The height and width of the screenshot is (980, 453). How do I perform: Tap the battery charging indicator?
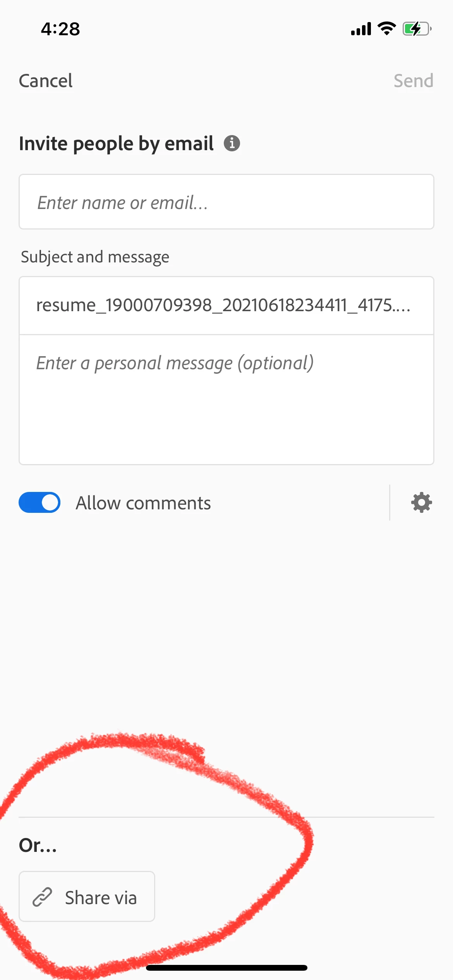(x=417, y=29)
